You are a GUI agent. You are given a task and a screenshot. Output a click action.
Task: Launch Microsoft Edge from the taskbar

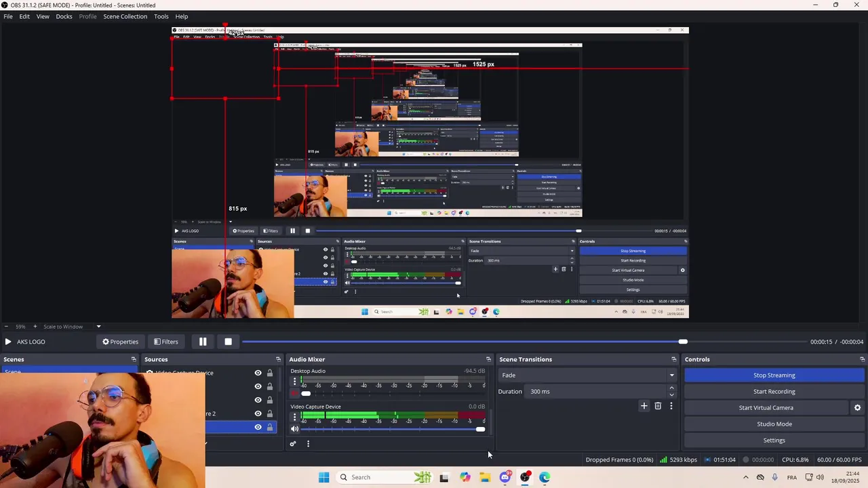tap(545, 477)
